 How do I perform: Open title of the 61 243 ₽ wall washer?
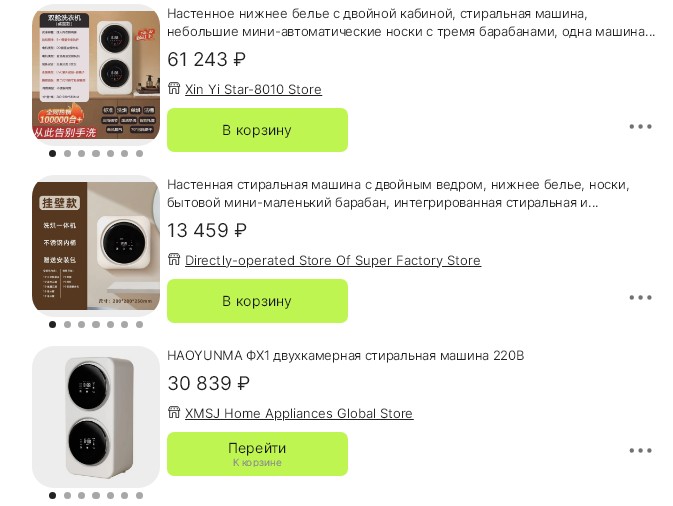[410, 23]
